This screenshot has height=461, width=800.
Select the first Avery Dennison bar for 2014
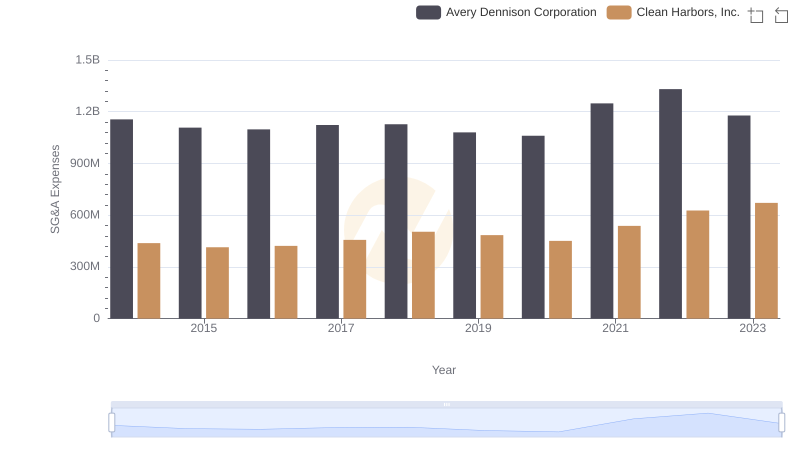click(121, 219)
